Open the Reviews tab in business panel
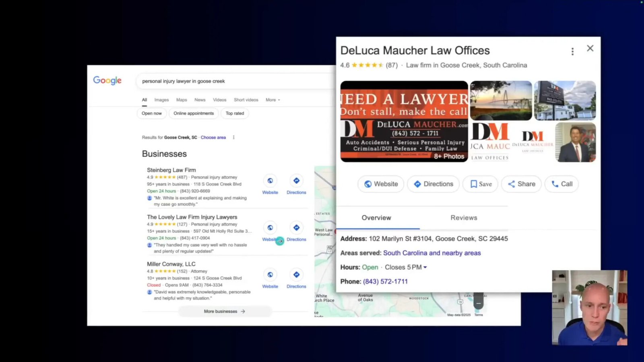 (464, 218)
